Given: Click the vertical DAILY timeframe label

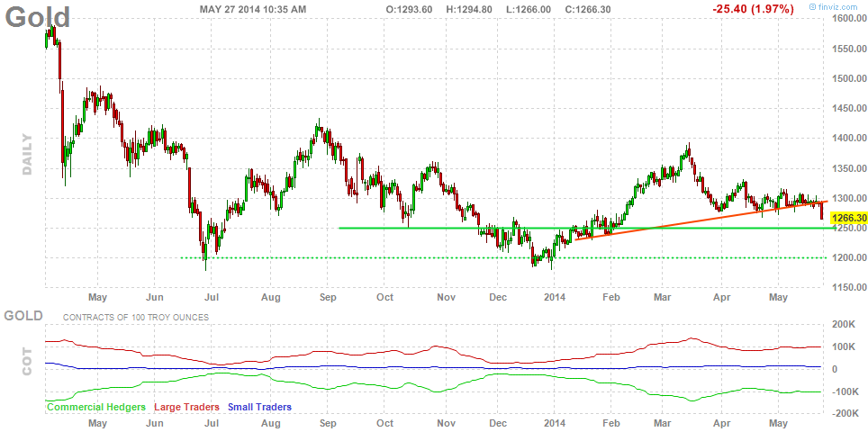Looking at the screenshot, I should point(27,154).
